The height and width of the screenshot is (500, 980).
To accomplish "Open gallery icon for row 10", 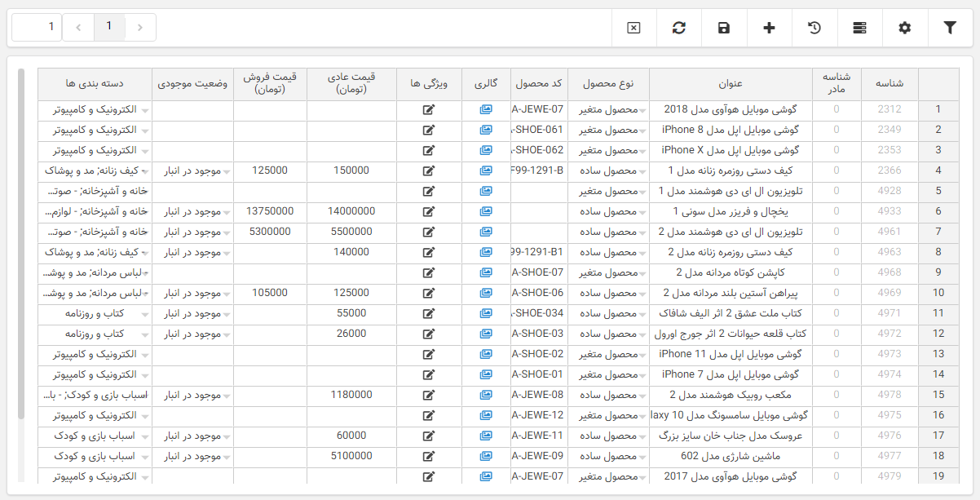I will tap(486, 293).
